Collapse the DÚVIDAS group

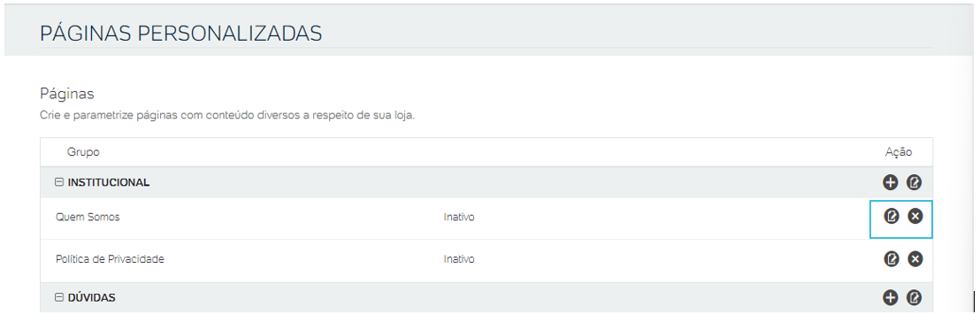coord(59,297)
